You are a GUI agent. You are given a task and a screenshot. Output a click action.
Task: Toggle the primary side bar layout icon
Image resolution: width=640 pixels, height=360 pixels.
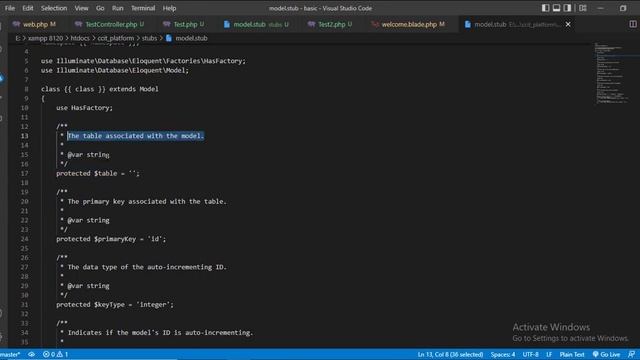click(545, 8)
